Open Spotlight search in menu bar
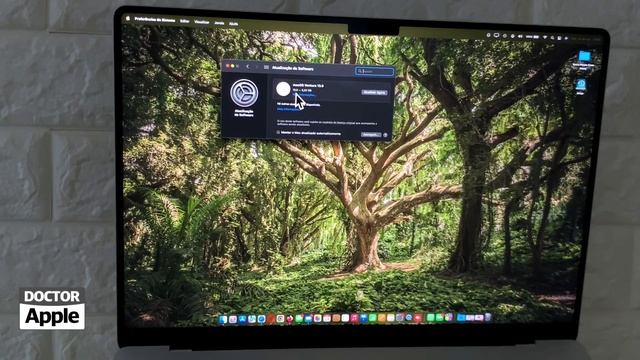The height and width of the screenshot is (360, 640). coord(552,38)
